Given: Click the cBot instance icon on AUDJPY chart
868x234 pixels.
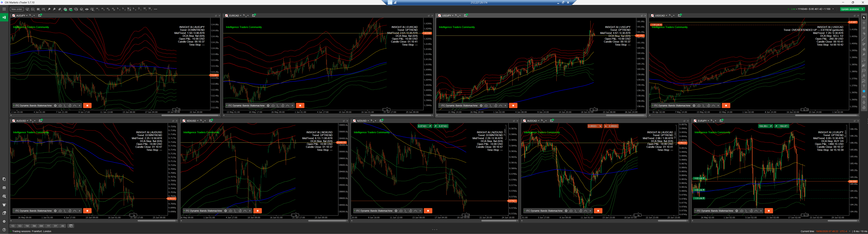Looking at the screenshot, I should tap(40, 15).
